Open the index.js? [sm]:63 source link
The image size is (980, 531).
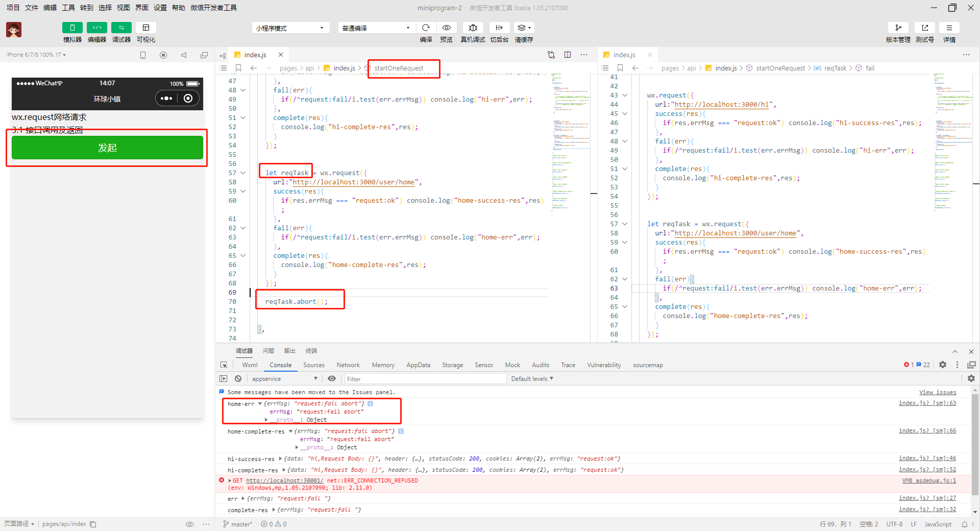[927, 403]
